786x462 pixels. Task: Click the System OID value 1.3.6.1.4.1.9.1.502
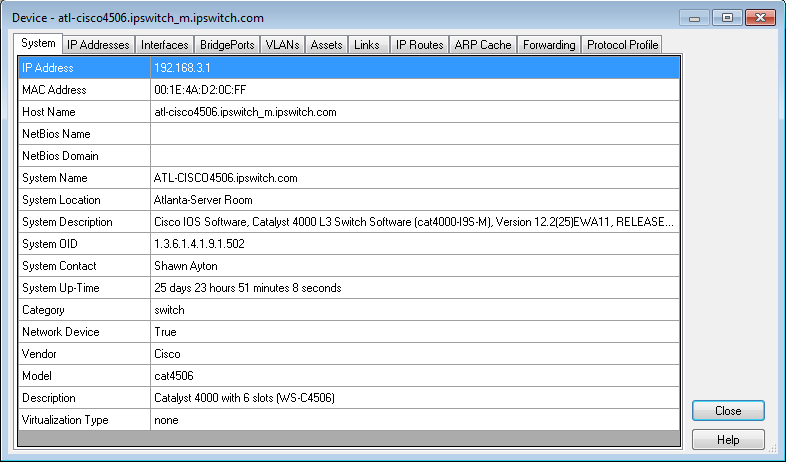415,244
